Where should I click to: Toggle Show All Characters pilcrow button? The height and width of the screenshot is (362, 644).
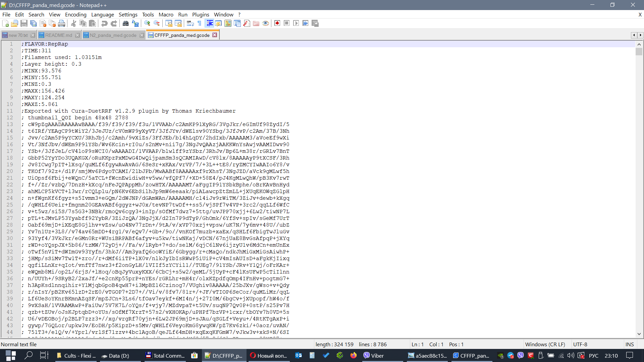tap(200, 23)
